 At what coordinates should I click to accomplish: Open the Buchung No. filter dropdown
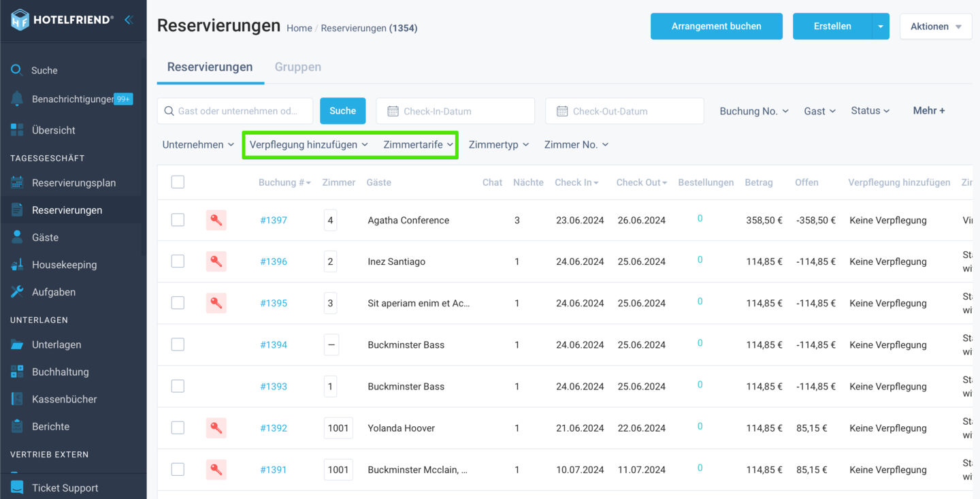(x=754, y=111)
